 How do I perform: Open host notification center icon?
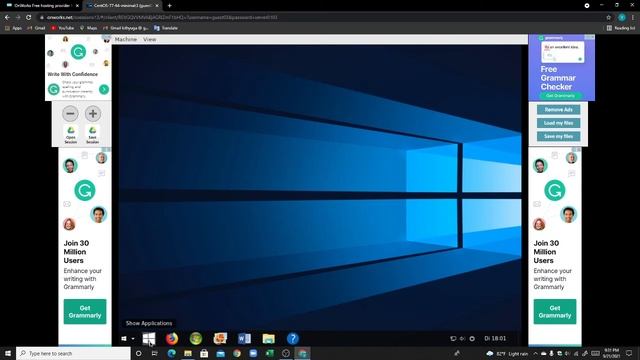point(629,353)
